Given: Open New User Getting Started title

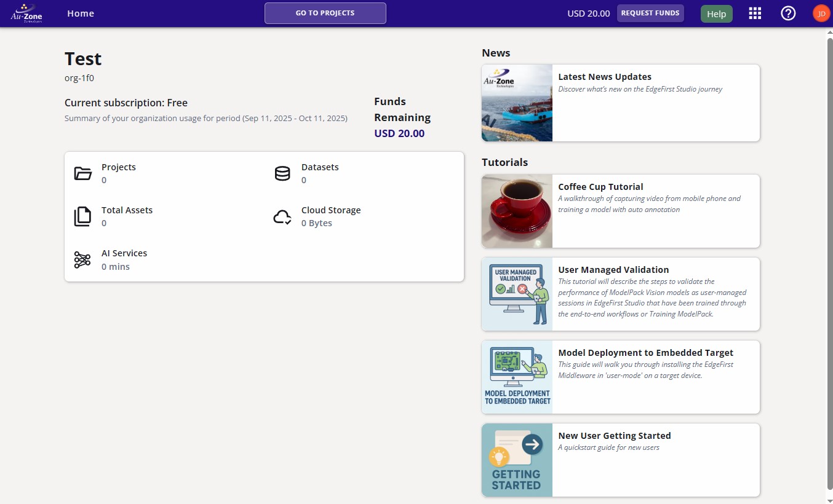Looking at the screenshot, I should (x=615, y=436).
